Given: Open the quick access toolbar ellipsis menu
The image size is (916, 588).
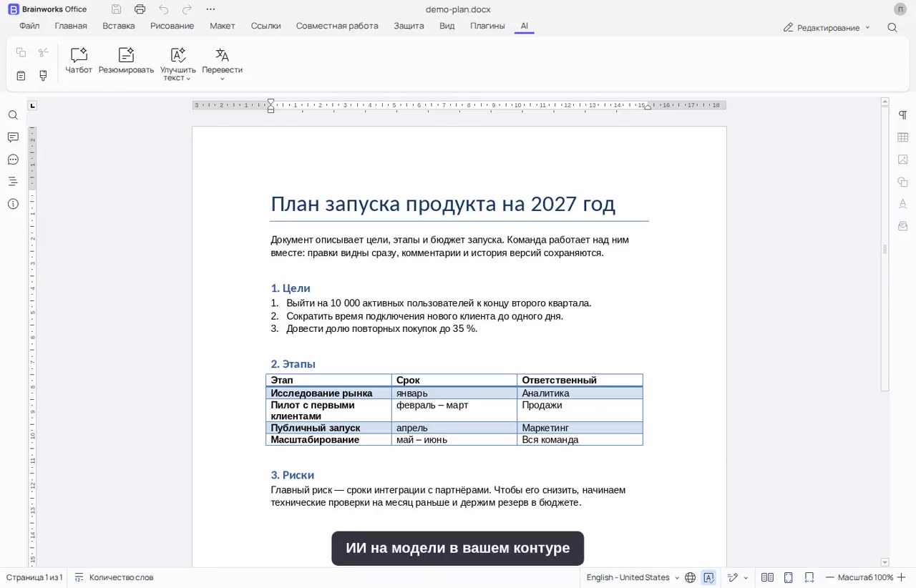Looking at the screenshot, I should pyautogui.click(x=210, y=9).
